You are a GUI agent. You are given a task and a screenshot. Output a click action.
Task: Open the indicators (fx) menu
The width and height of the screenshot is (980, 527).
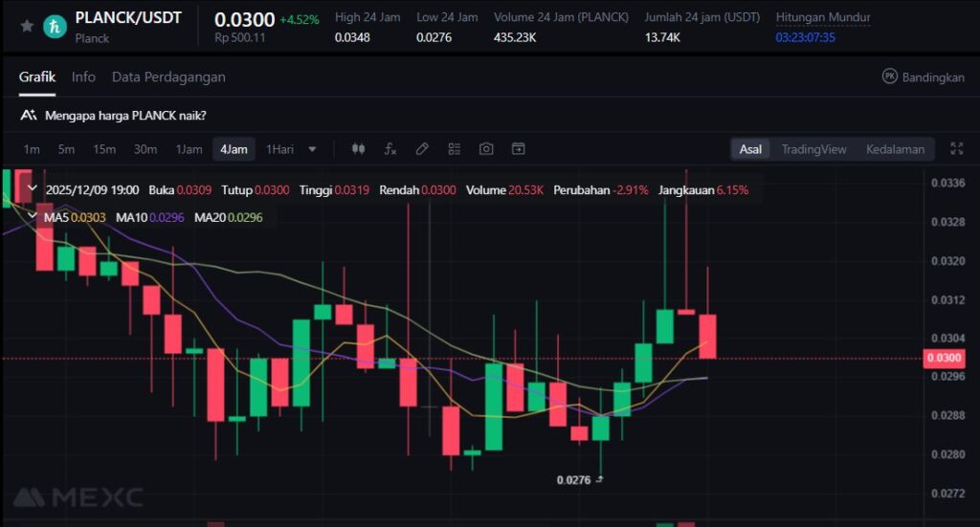[x=390, y=149]
